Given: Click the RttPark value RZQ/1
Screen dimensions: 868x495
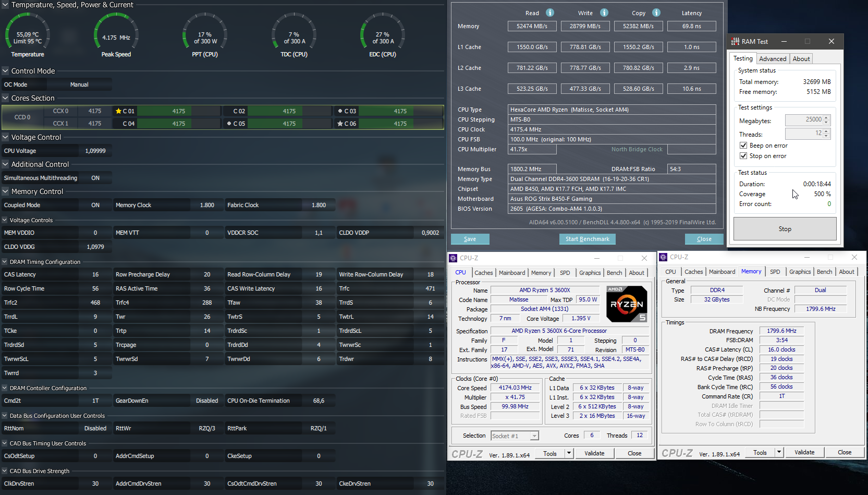Looking at the screenshot, I should point(319,428).
